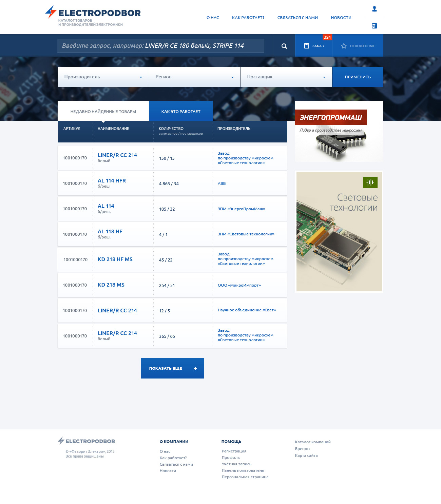Sort by Артикул column header

(72, 129)
